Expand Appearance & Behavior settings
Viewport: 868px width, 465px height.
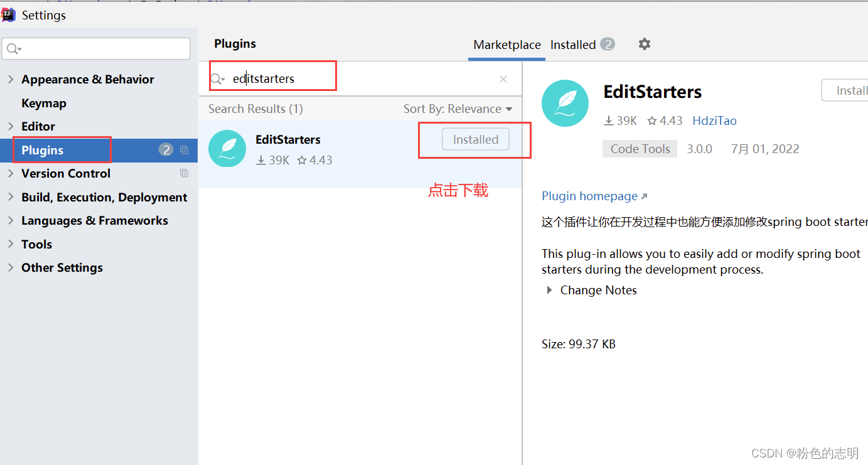click(x=11, y=79)
